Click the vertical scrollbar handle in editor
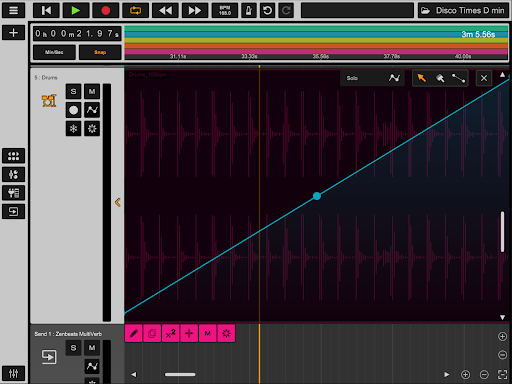The height and width of the screenshot is (384, 512). (x=502, y=232)
